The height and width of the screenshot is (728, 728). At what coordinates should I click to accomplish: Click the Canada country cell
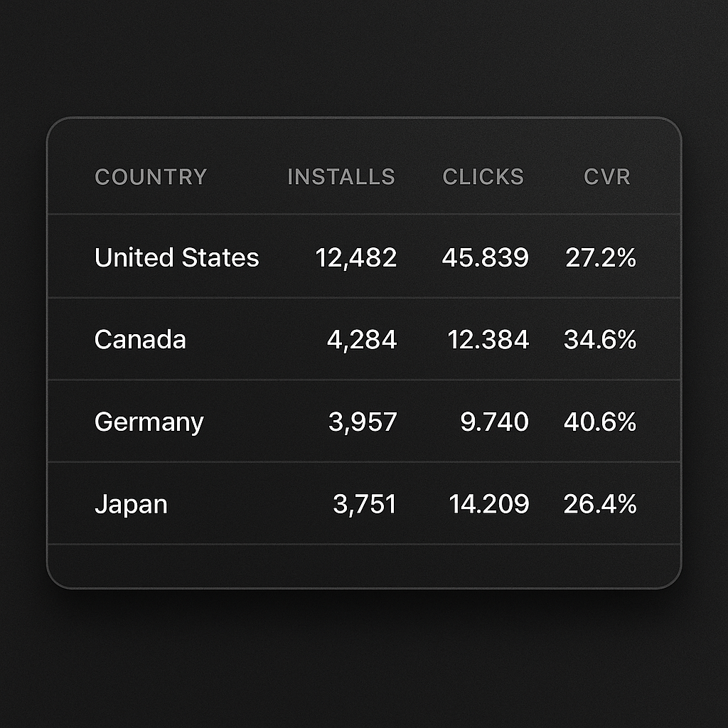click(140, 340)
